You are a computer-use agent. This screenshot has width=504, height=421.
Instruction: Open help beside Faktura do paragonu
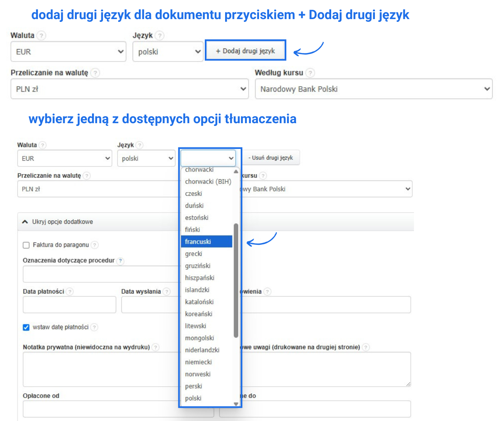(94, 245)
